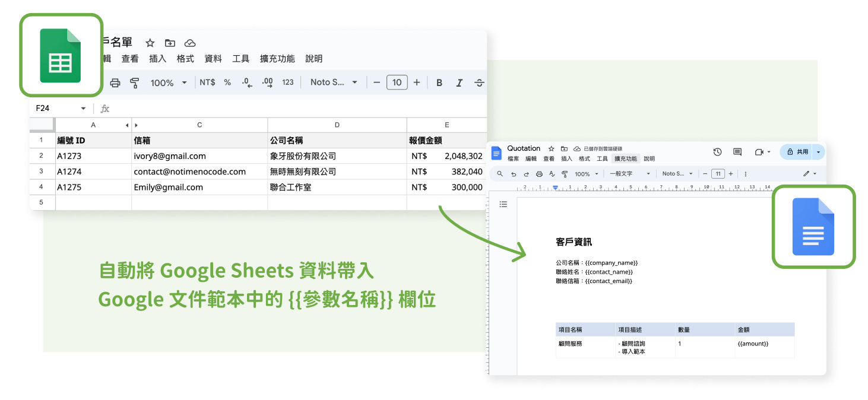
Task: Open the 格式 menu in Sheets
Action: pos(185,59)
